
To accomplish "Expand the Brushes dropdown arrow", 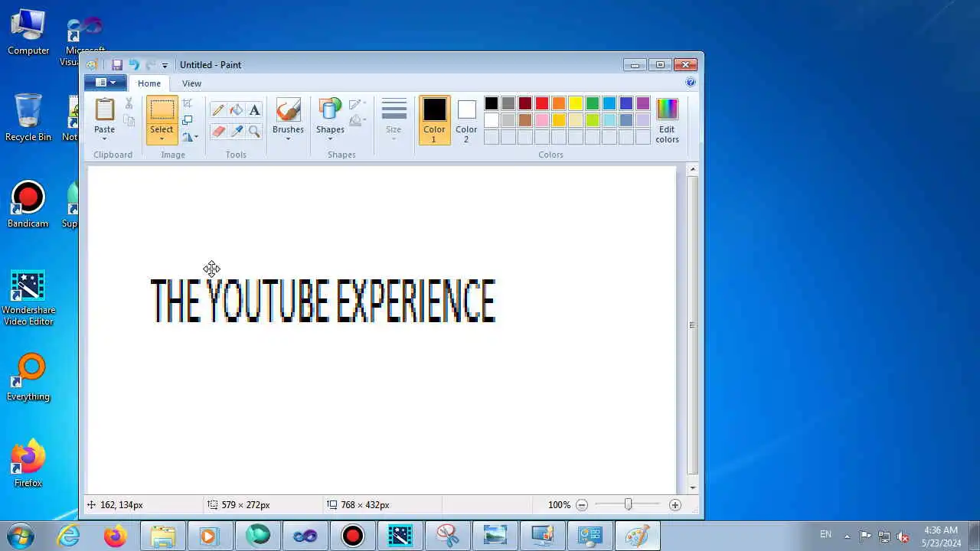I will tap(288, 139).
